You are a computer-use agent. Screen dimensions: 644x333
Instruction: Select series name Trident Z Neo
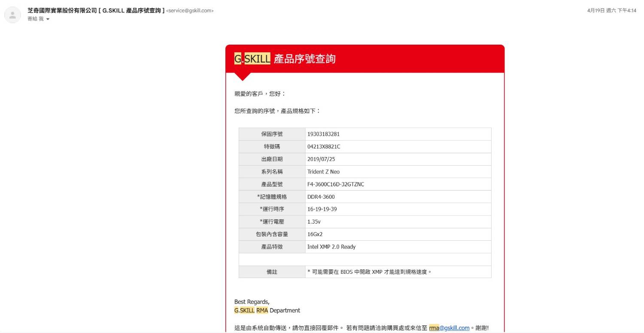coord(323,172)
